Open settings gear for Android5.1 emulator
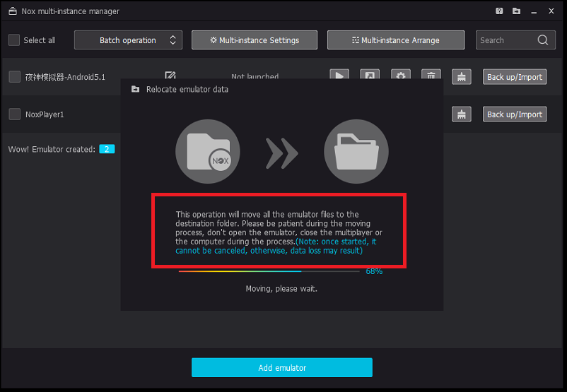 click(401, 76)
